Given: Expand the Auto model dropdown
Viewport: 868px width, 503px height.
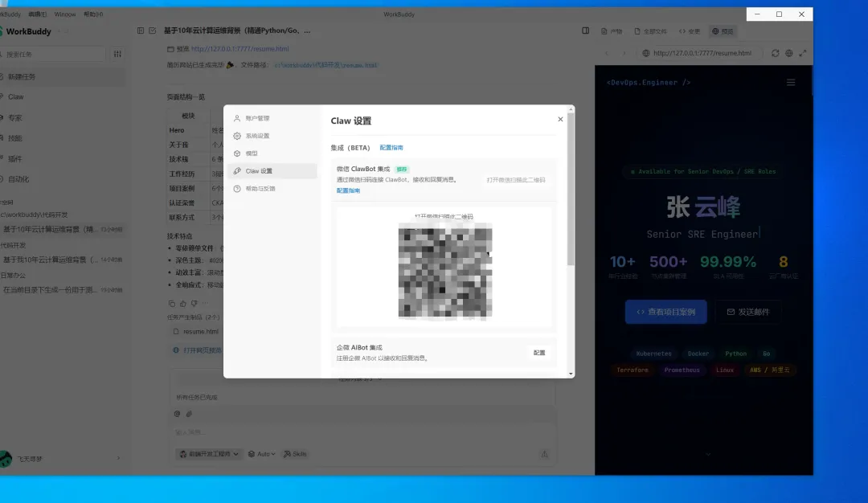Looking at the screenshot, I should point(261,454).
